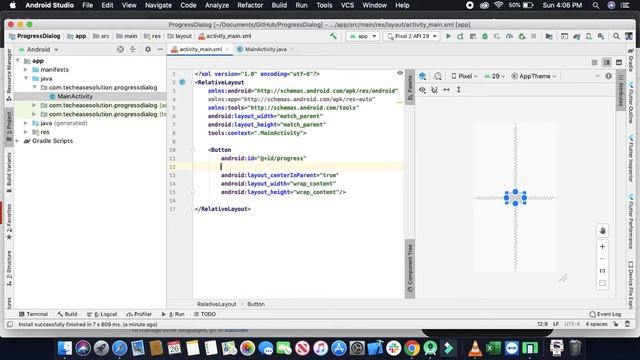This screenshot has height=360, width=640.
Task: Click the design view options eye icon
Action: point(422,90)
